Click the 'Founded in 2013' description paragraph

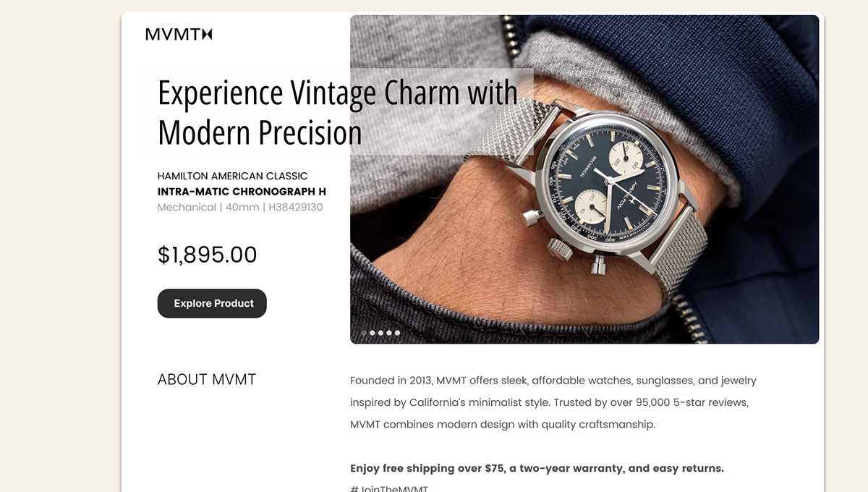tap(553, 402)
